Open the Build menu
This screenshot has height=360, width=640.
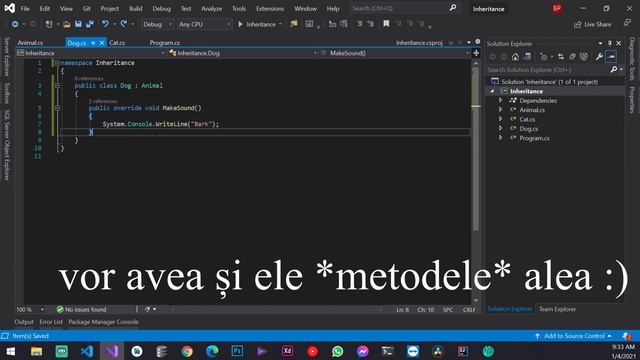click(x=136, y=9)
